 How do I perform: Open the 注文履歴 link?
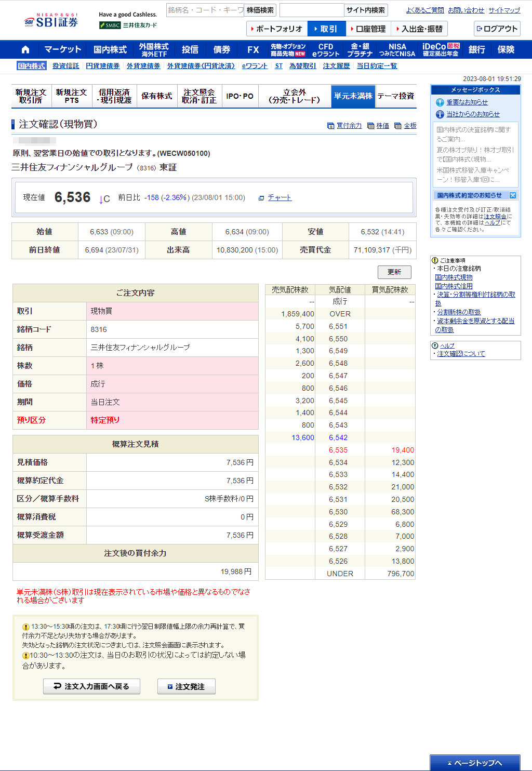click(x=336, y=66)
